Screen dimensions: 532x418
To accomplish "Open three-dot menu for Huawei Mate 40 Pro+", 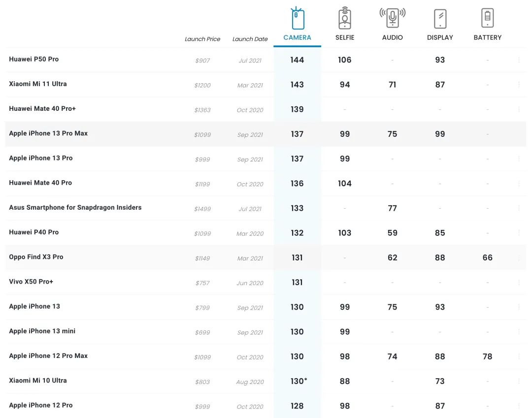I will click(519, 109).
